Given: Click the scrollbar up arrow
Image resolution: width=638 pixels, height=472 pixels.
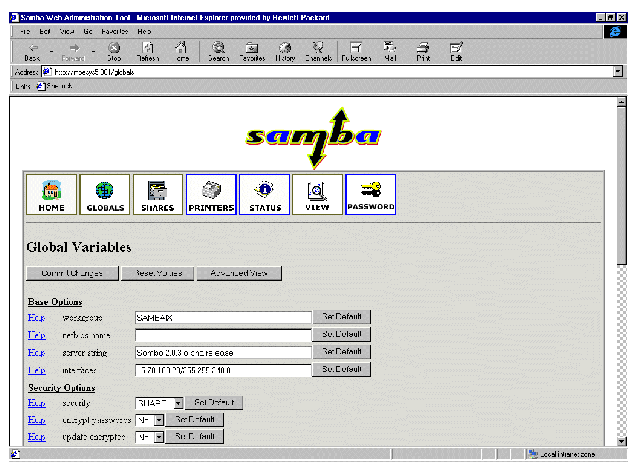Looking at the screenshot, I should pyautogui.click(x=621, y=102).
